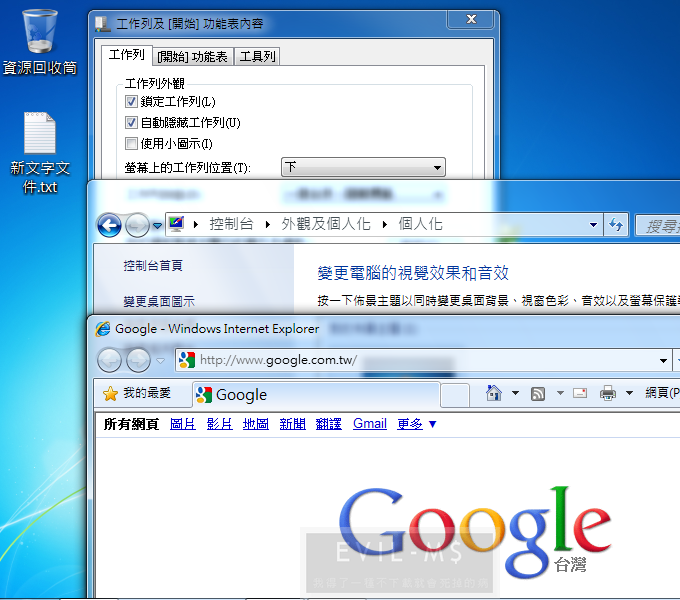
Task: Click the back arrow in the Control Panel window
Action: pyautogui.click(x=109, y=225)
